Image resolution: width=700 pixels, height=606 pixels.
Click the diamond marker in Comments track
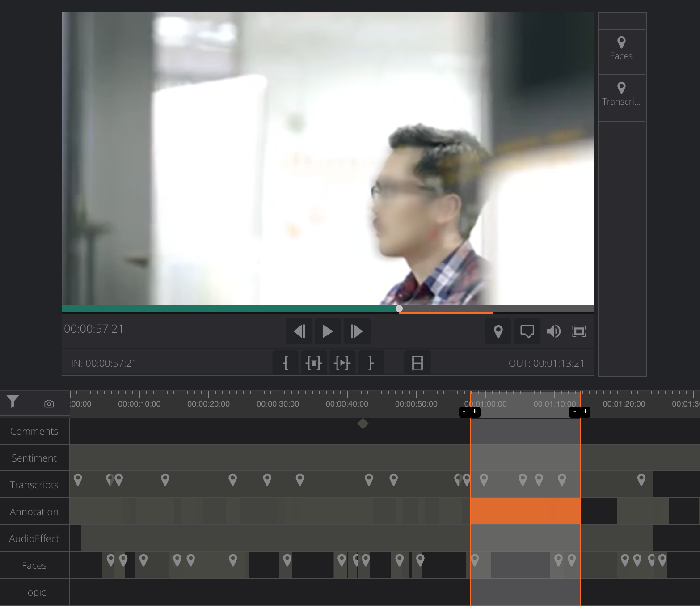pos(363,424)
